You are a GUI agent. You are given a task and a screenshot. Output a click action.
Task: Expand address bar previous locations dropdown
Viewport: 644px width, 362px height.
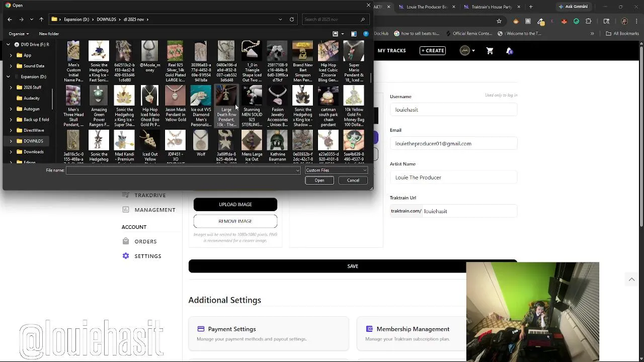coord(280,19)
